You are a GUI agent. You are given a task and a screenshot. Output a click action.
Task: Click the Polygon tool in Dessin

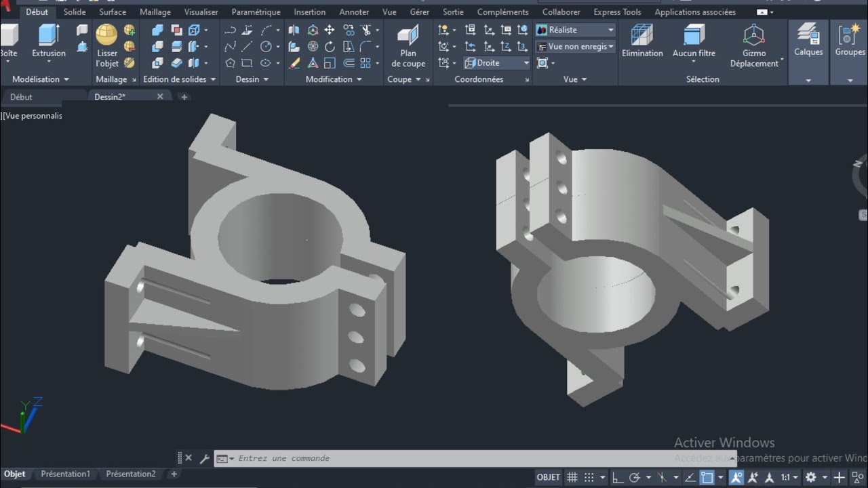coord(230,63)
